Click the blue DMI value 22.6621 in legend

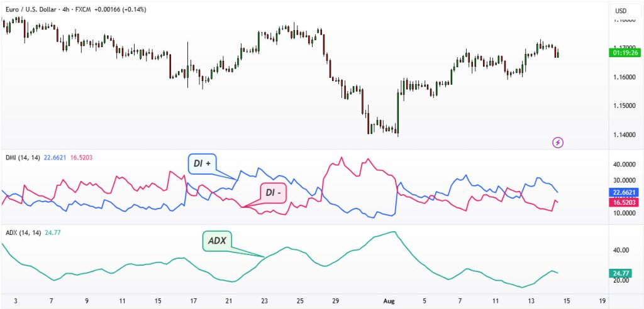pos(55,158)
